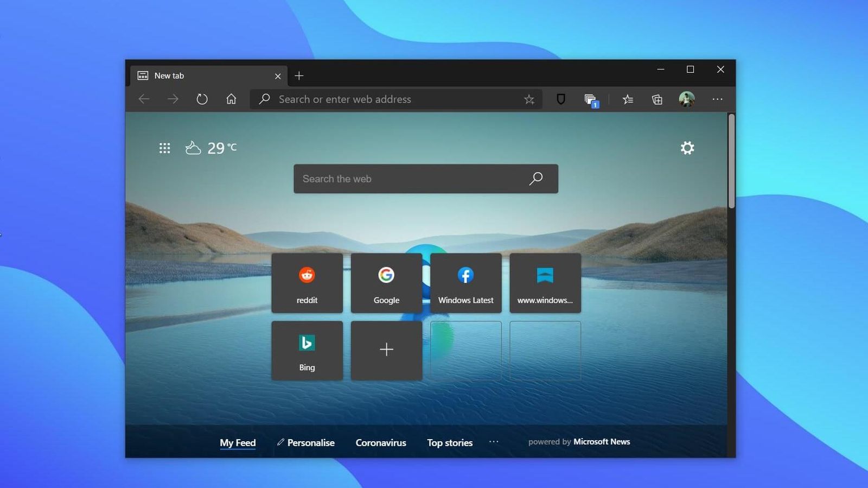868x488 pixels.
Task: Open the Microsoft News link
Action: (602, 442)
